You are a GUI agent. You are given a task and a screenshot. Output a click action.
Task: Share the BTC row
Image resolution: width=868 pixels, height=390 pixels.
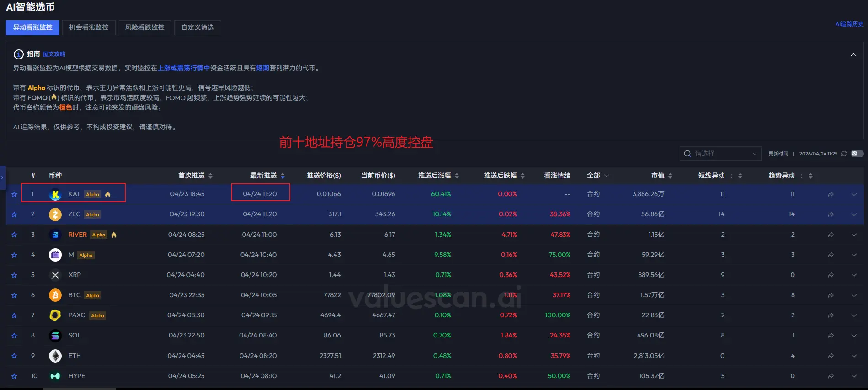831,295
